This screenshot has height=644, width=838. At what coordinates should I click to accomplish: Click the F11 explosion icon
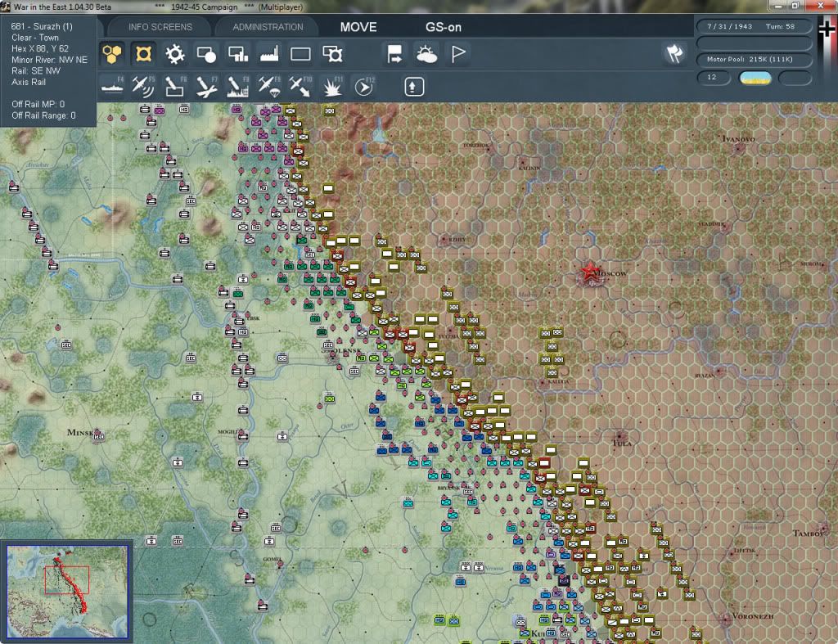(x=332, y=87)
